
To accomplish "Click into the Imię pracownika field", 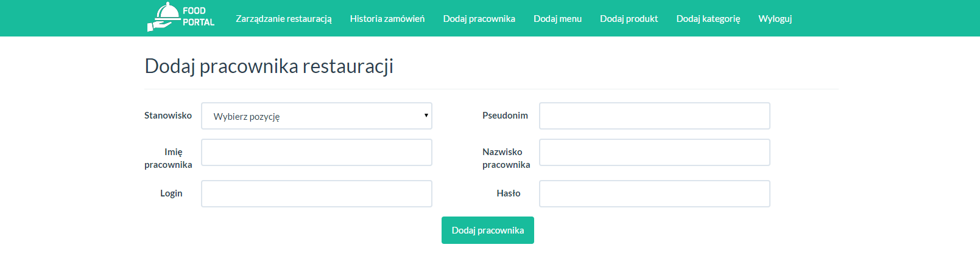I will [317, 152].
